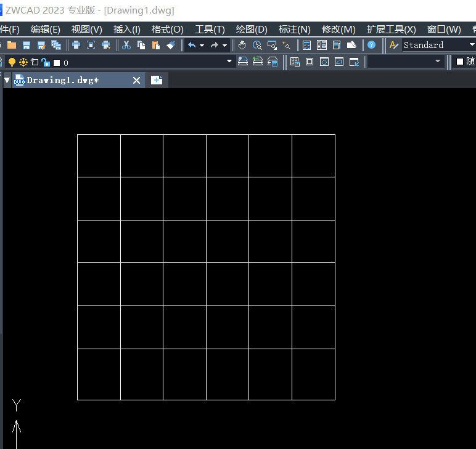Select the Realtime Zoom icon
This screenshot has width=476, height=449.
pyautogui.click(x=257, y=45)
